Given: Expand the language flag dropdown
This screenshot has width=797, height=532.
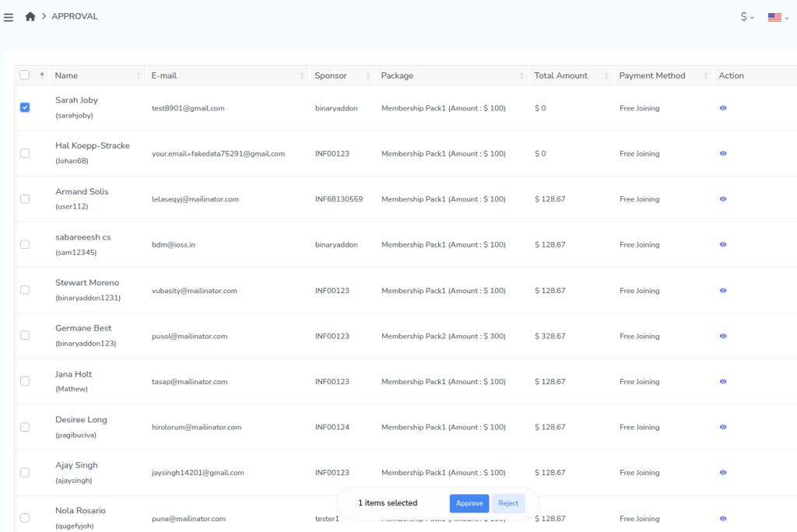Looking at the screenshot, I should pyautogui.click(x=778, y=17).
